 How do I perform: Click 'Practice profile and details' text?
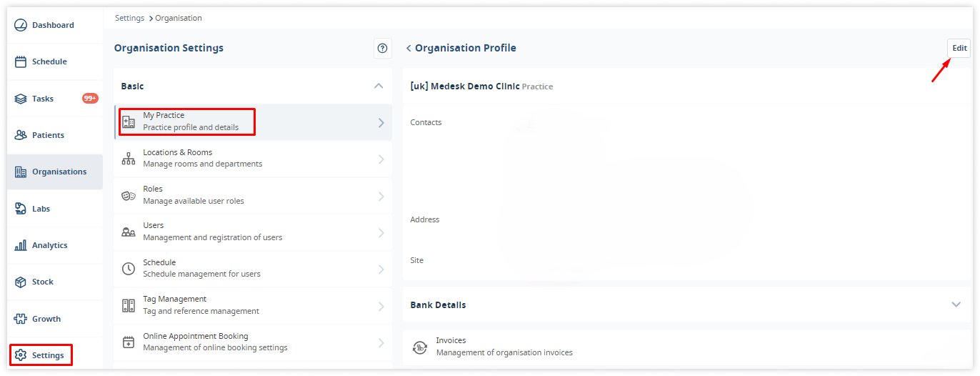click(x=191, y=128)
